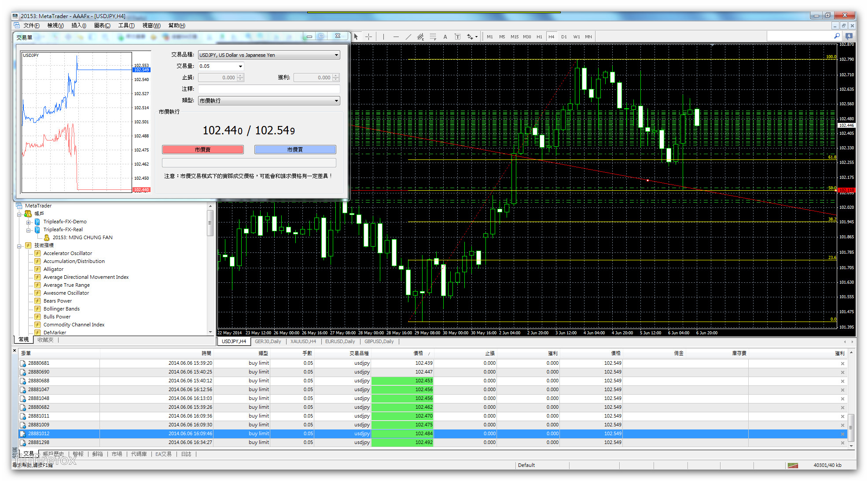Switch chart to D1 timeframe
This screenshot has height=481, width=868.
(x=564, y=37)
